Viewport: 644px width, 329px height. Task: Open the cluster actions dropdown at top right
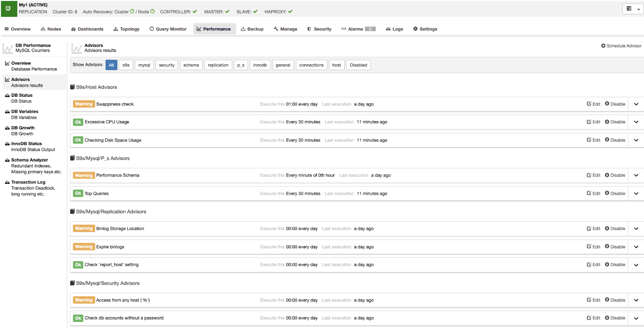[633, 9]
